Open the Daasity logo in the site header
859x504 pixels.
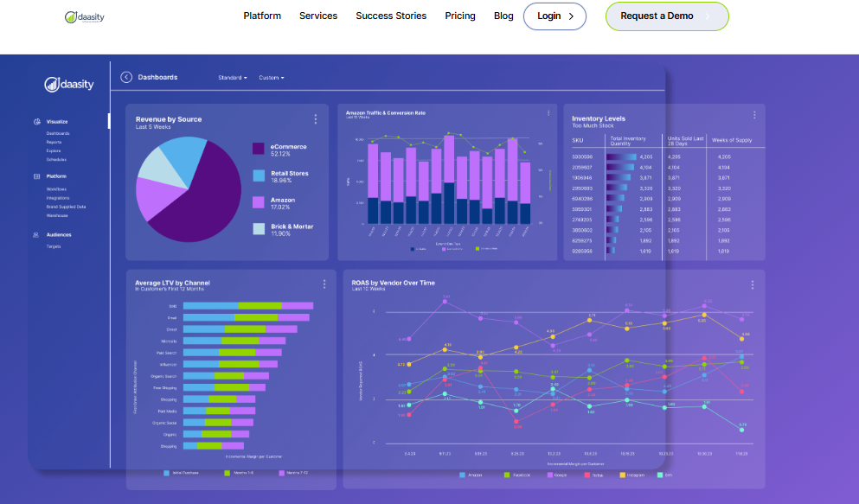click(85, 17)
